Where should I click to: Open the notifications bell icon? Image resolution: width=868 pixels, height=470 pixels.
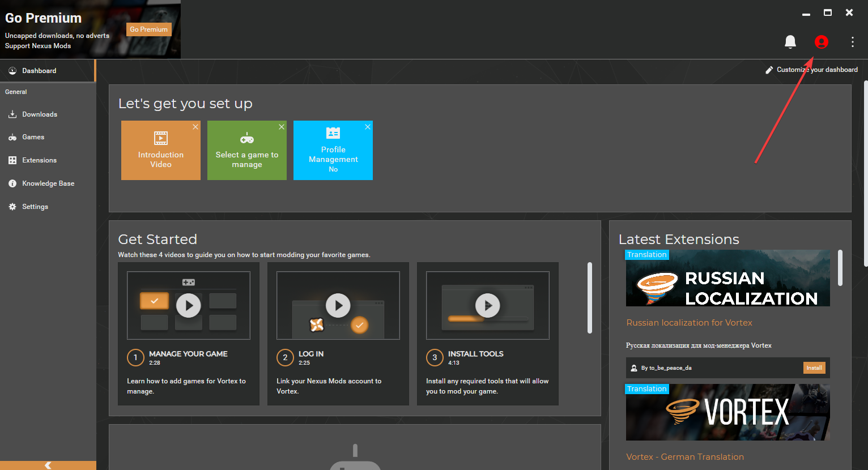(790, 42)
